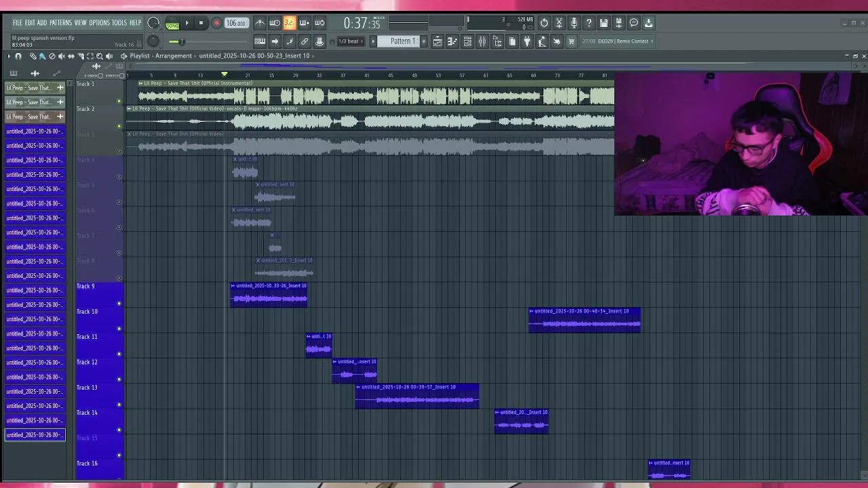Click Playlist breadcrumb in title bar
The image size is (868, 488).
[x=140, y=56]
